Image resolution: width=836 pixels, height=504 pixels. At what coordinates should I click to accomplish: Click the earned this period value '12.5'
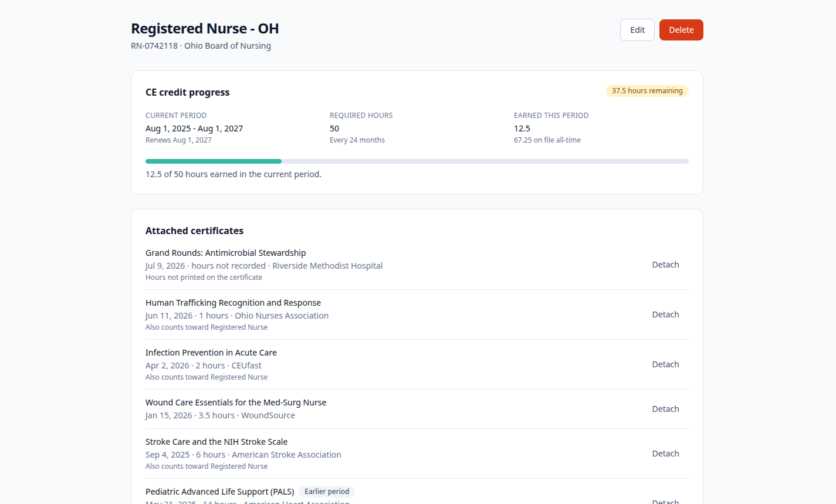pyautogui.click(x=522, y=128)
